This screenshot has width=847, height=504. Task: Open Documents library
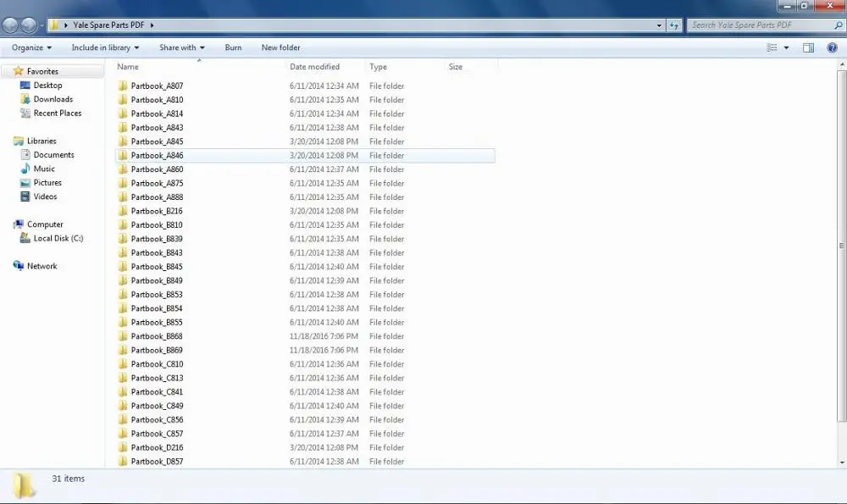click(x=53, y=155)
